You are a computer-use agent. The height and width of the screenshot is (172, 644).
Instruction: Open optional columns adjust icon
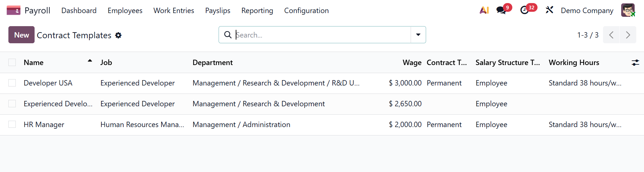click(x=635, y=62)
